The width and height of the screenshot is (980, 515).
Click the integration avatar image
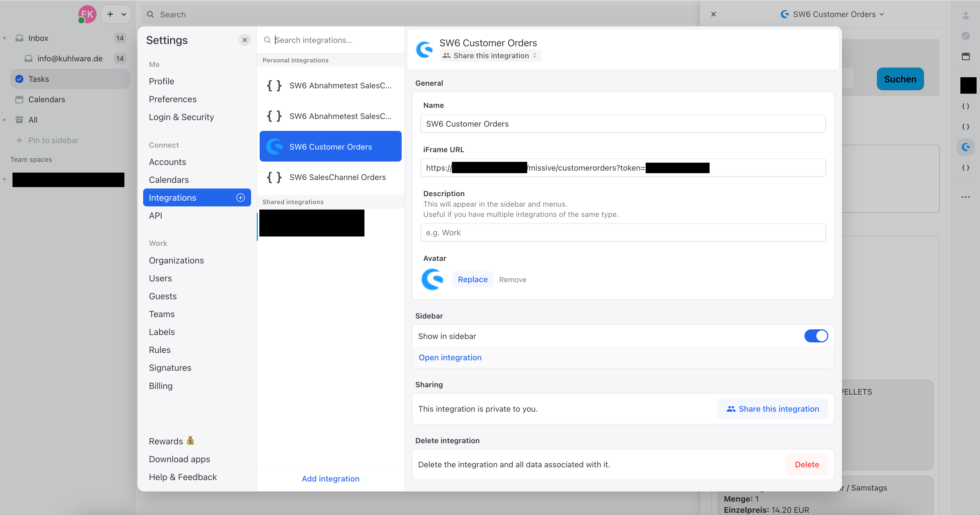point(433,280)
